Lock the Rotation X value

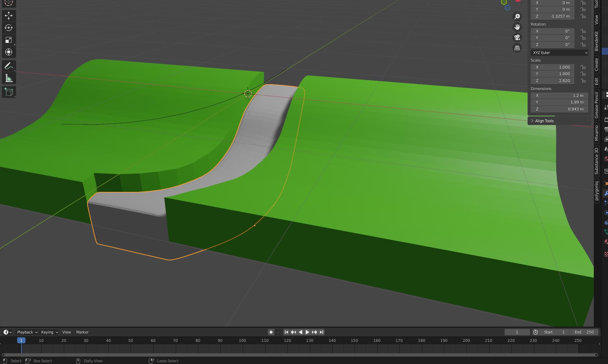583,31
